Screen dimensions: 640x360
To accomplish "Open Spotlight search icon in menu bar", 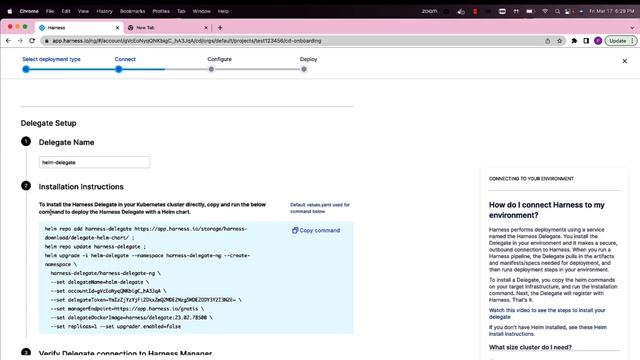I will (x=557, y=11).
